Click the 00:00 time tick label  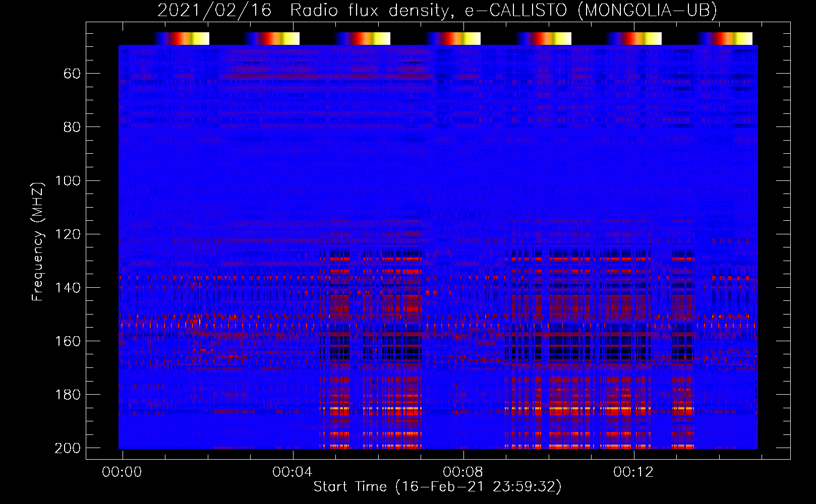[122, 472]
